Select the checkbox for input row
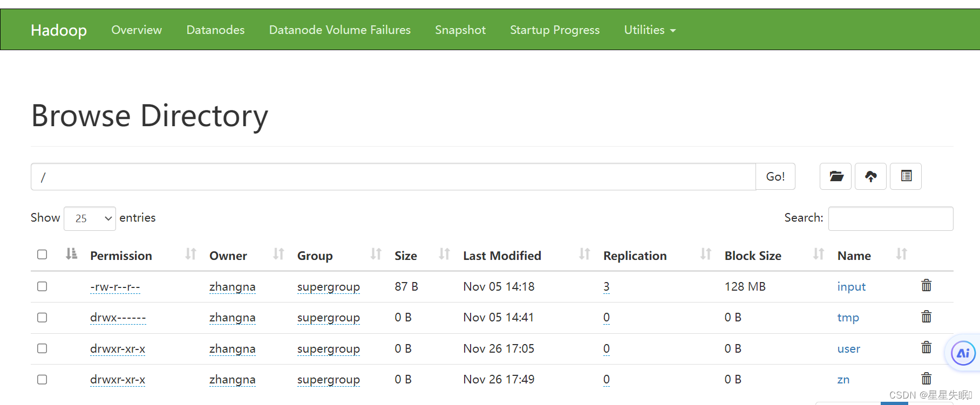Viewport: 980px width, 405px height. pyautogui.click(x=42, y=286)
